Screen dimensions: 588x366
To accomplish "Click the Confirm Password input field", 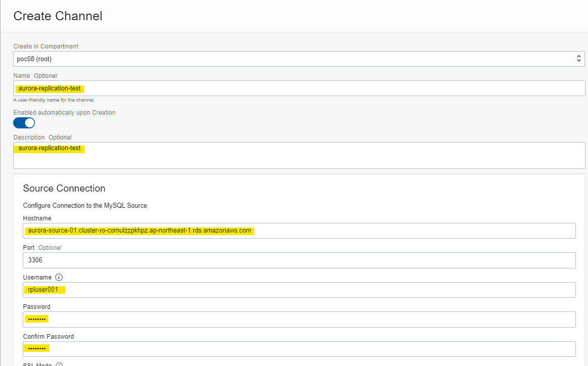I will pyautogui.click(x=299, y=349).
